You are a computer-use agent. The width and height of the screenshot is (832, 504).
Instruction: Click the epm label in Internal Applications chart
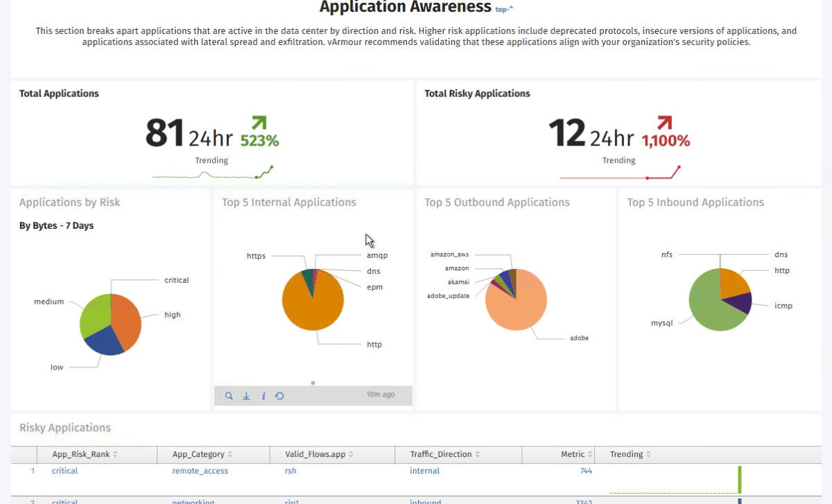[374, 287]
